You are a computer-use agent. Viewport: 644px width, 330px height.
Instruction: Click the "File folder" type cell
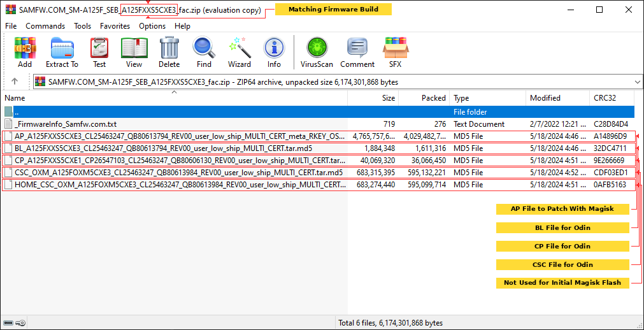click(470, 111)
